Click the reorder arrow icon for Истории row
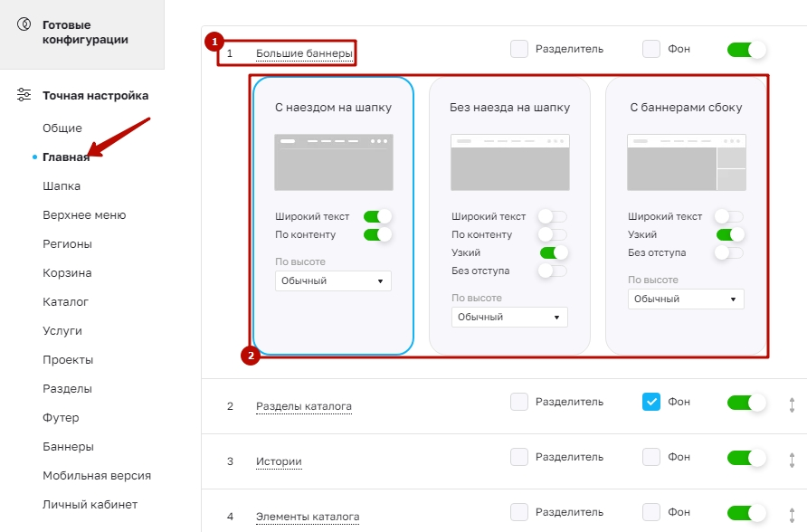The width and height of the screenshot is (807, 532). pyautogui.click(x=792, y=460)
